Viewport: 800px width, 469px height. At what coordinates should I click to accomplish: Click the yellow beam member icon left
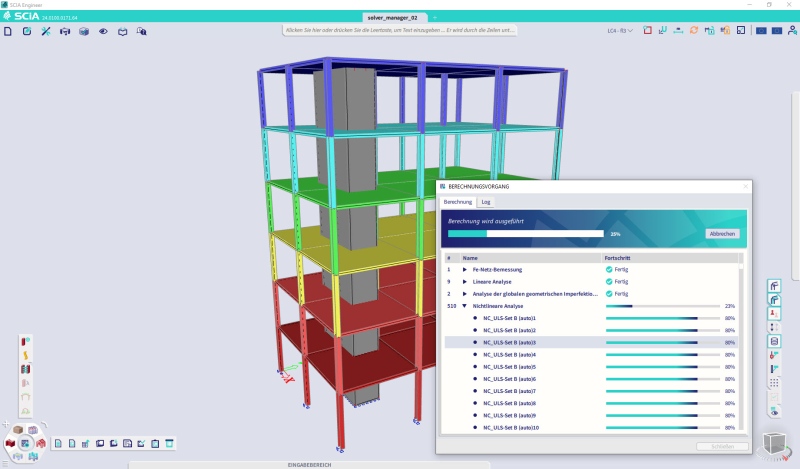click(25, 355)
